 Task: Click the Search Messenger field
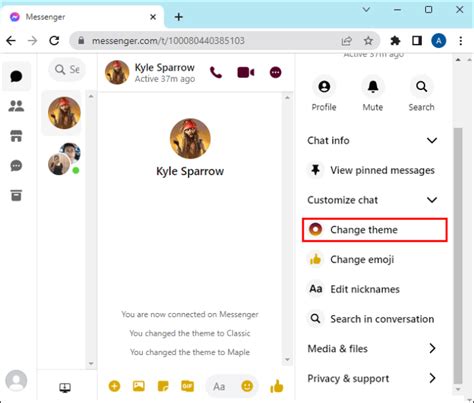[x=67, y=69]
